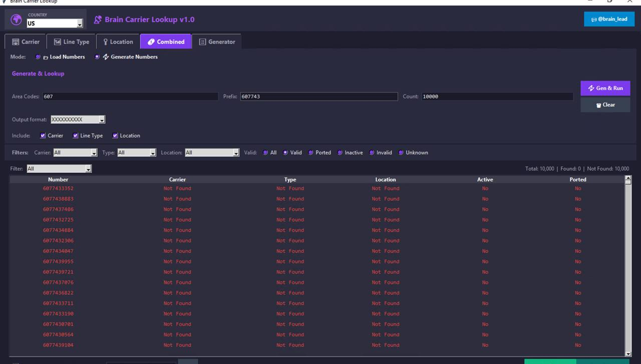Select the row with number 6077439955
This screenshot has width=641, height=364.
click(x=317, y=262)
